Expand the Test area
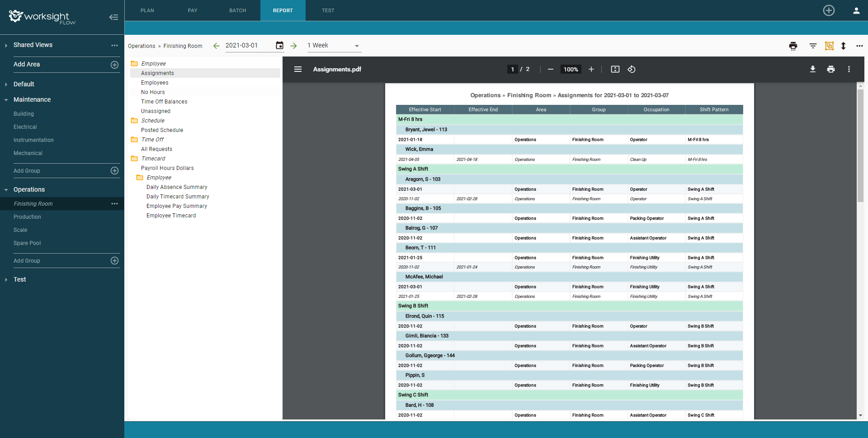The width and height of the screenshot is (868, 438). pos(6,280)
